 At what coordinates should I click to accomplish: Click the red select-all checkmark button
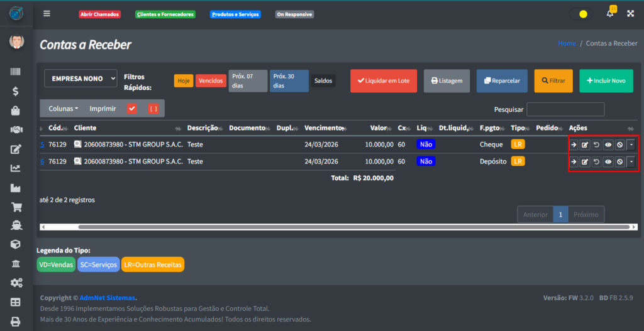point(132,109)
